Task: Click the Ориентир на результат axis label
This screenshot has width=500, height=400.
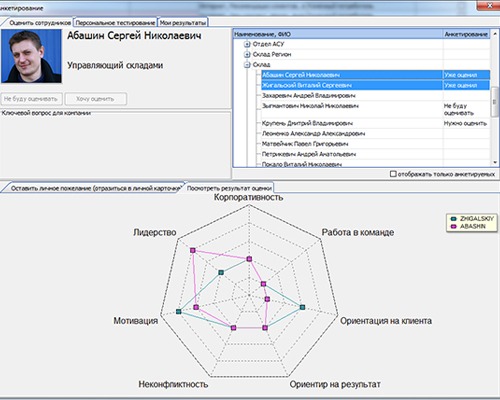Action: pos(335,384)
